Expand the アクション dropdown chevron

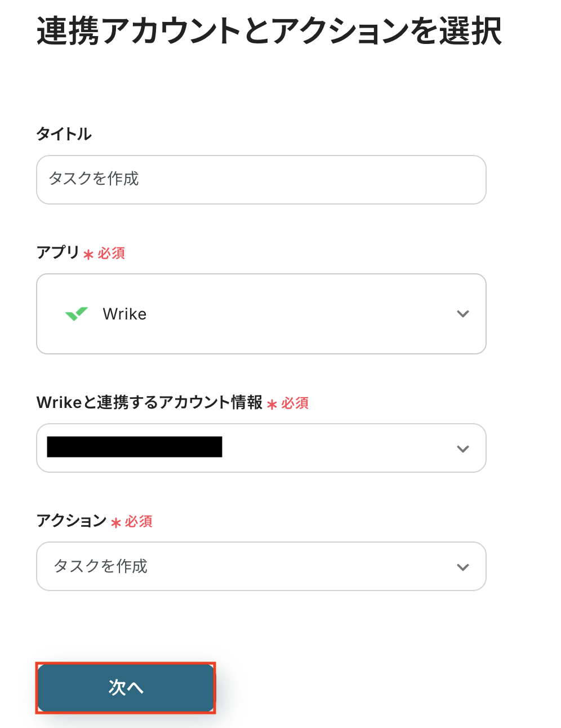tap(462, 567)
